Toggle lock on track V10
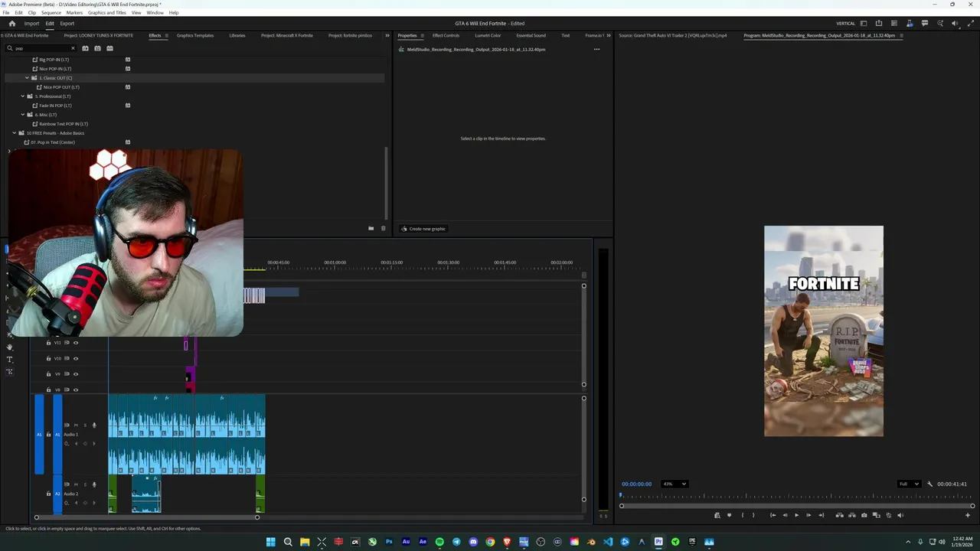This screenshot has height=551, width=980. (x=48, y=358)
